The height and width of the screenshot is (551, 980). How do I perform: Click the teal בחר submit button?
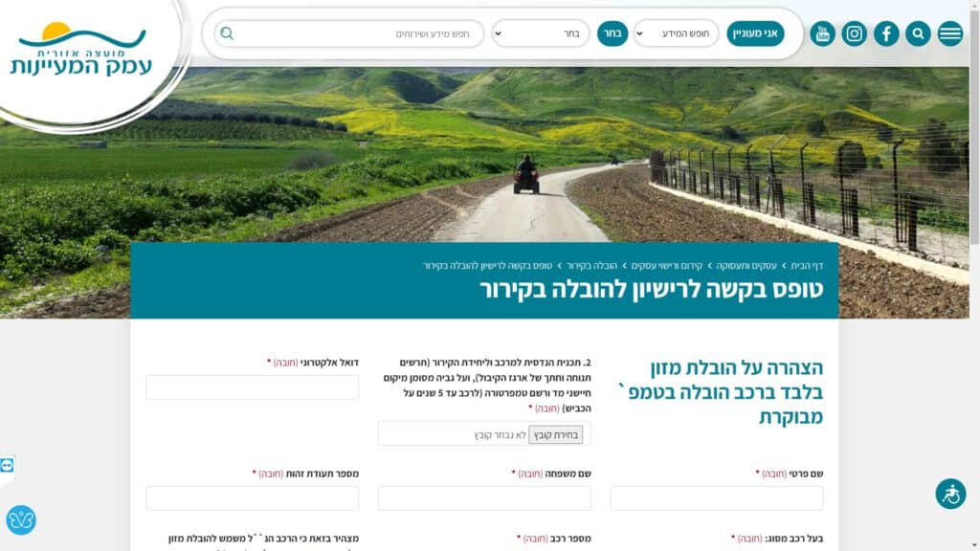pos(612,33)
